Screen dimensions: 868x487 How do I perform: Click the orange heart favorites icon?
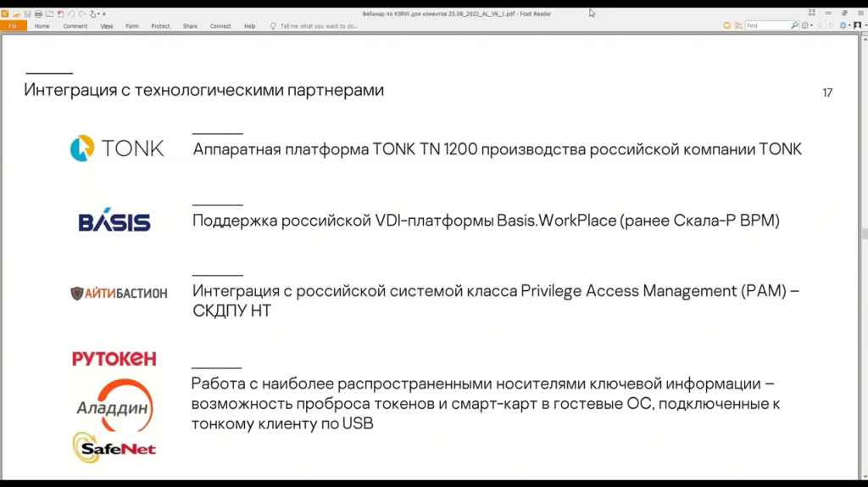click(726, 25)
